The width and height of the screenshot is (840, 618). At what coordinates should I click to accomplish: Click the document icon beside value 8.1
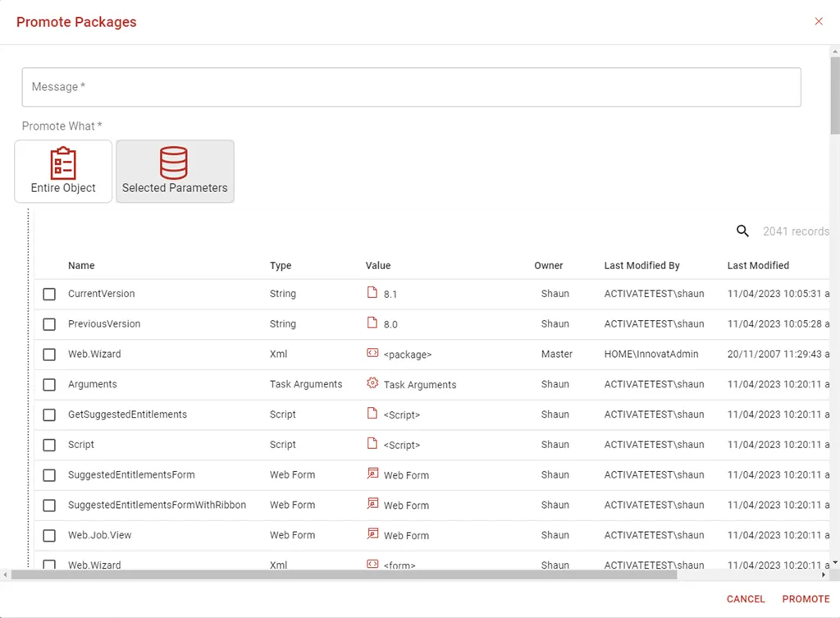point(372,292)
